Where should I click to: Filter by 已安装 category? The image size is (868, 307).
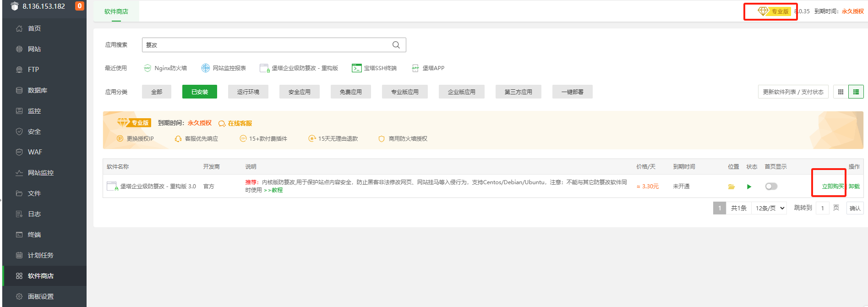pyautogui.click(x=200, y=92)
